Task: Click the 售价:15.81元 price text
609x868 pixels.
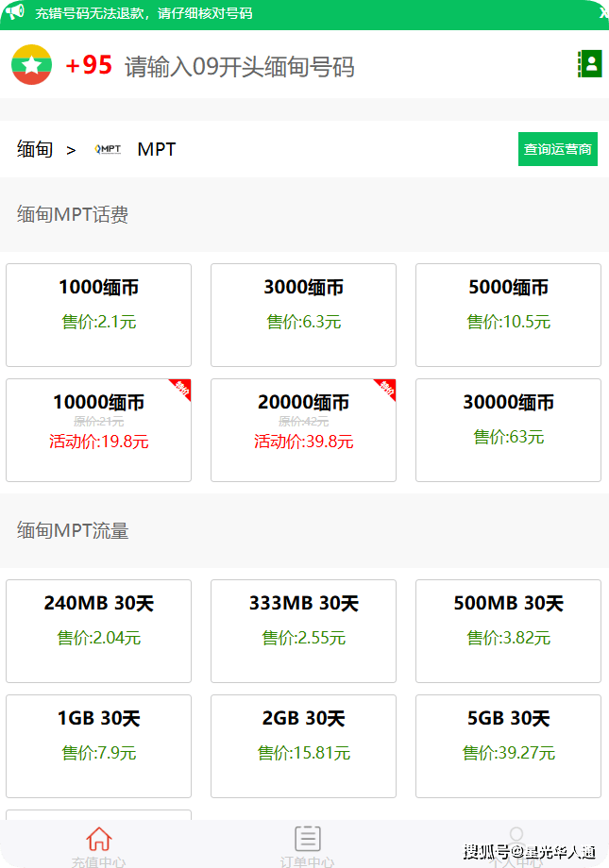Action: tap(304, 753)
